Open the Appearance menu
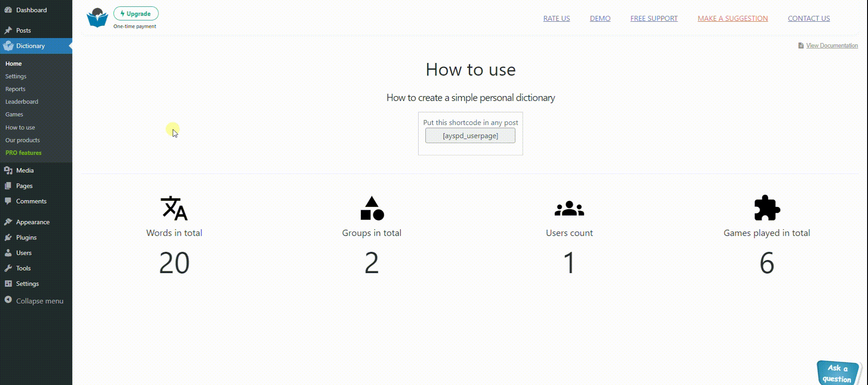 pyautogui.click(x=36, y=222)
